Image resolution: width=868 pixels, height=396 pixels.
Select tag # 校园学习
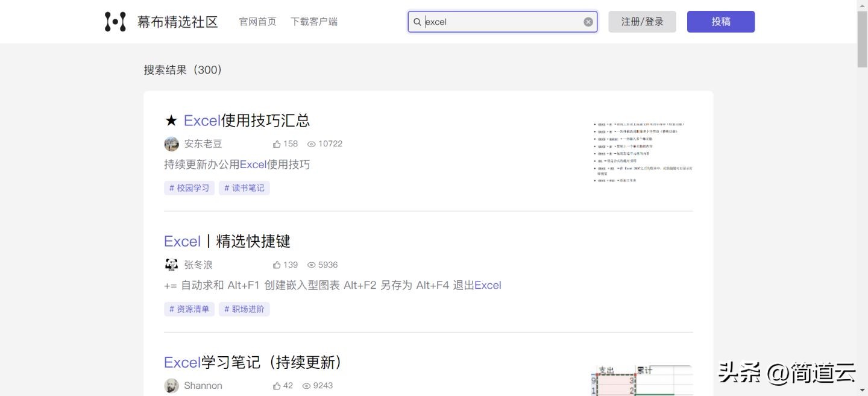click(x=189, y=188)
